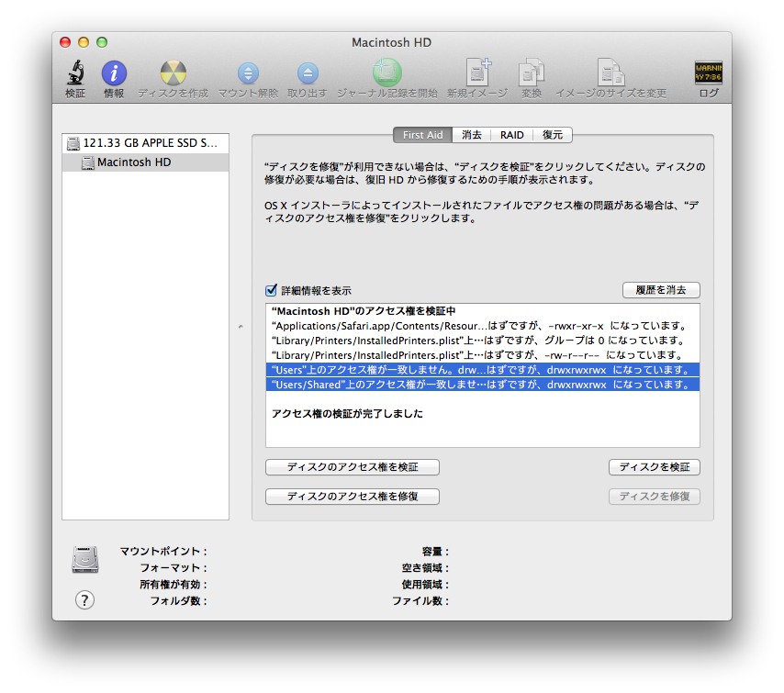Viewport: 784px width, 693px height.
Task: Click the hard disk icon beside マウントポイント
Action: pos(85,560)
